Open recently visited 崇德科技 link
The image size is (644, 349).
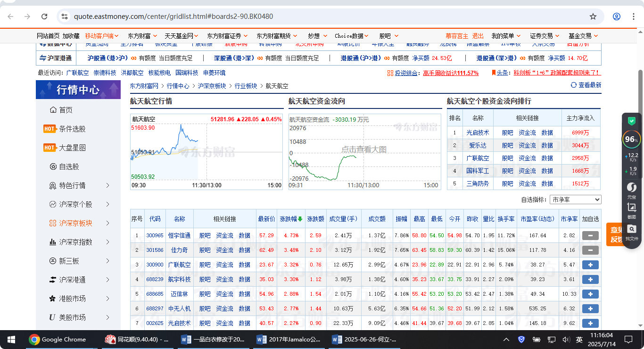click(105, 73)
